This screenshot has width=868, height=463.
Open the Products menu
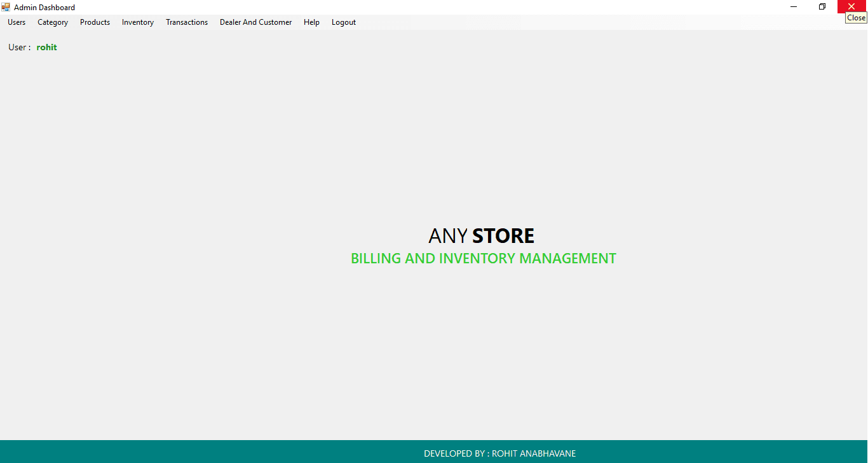[x=95, y=22]
